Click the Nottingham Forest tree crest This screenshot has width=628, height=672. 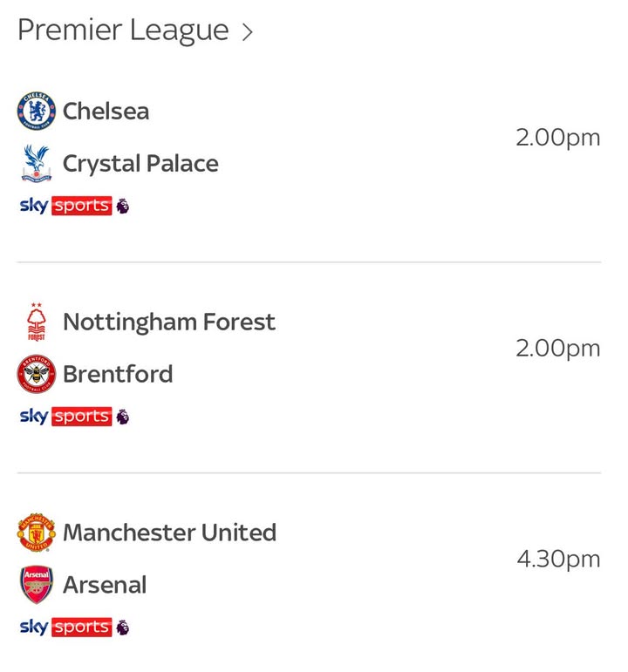point(37,322)
